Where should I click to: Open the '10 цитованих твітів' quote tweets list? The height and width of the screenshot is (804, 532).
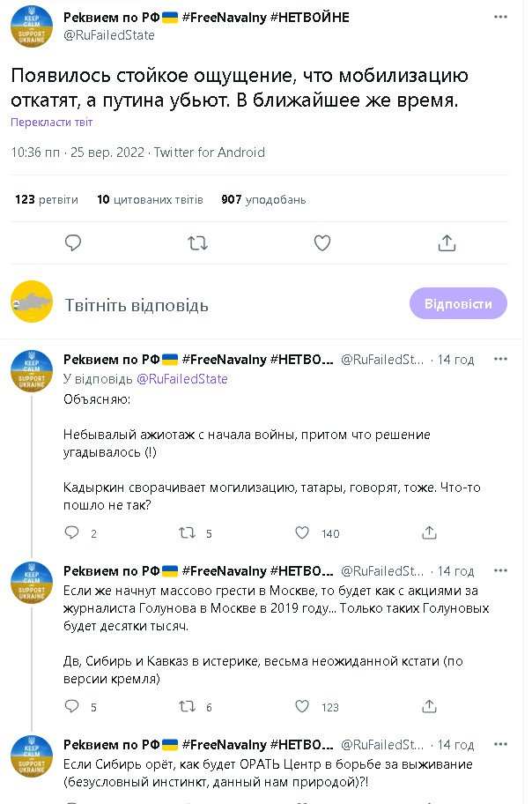click(x=150, y=200)
